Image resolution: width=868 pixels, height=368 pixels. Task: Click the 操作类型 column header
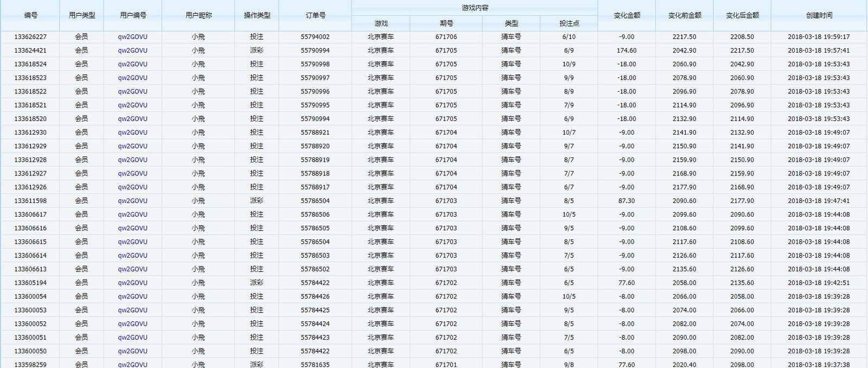click(257, 15)
